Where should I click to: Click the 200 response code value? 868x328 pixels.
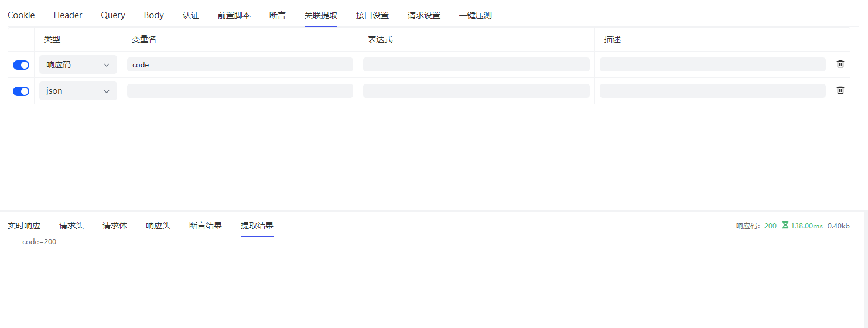tap(770, 226)
